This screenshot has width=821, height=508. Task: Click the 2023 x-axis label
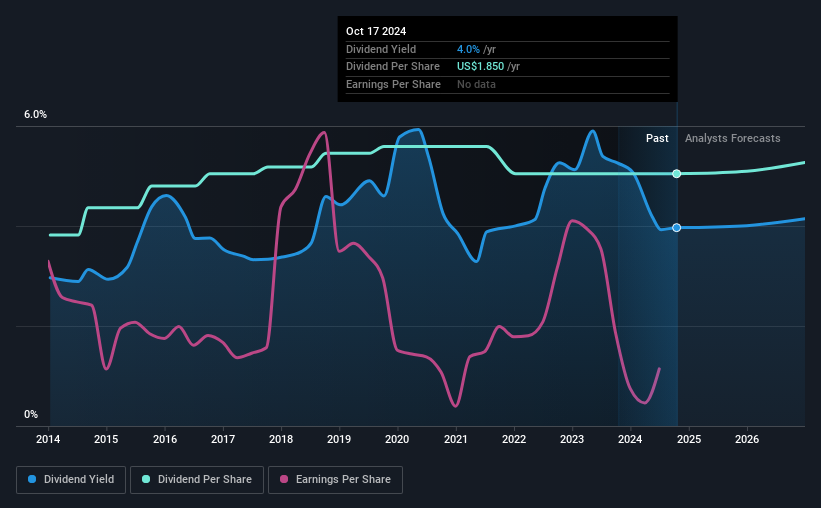572,439
